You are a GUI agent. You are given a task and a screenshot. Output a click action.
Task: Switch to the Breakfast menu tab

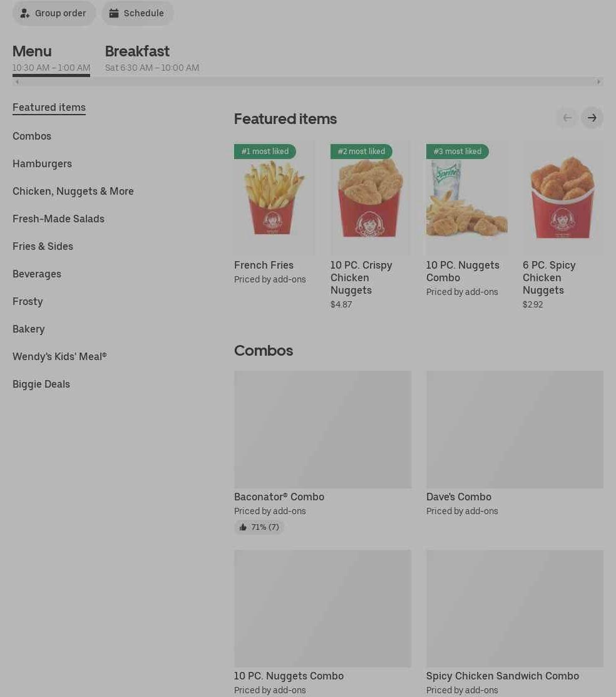[152, 58]
